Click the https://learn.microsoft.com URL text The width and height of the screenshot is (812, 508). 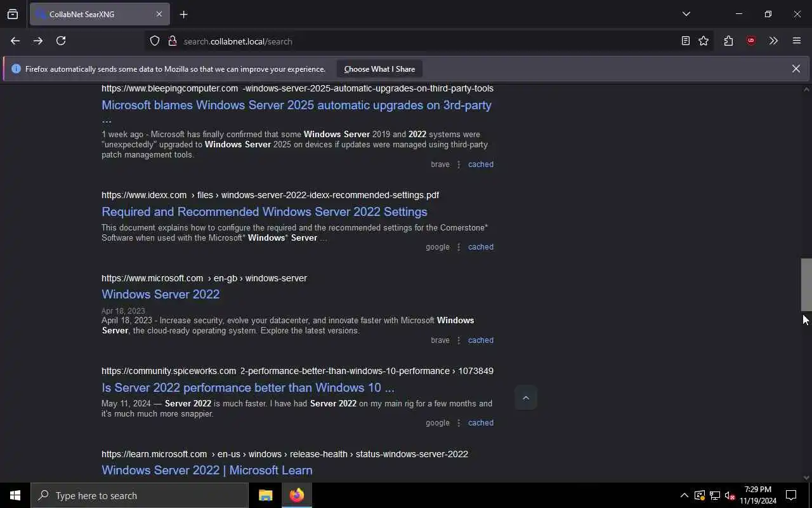click(154, 454)
